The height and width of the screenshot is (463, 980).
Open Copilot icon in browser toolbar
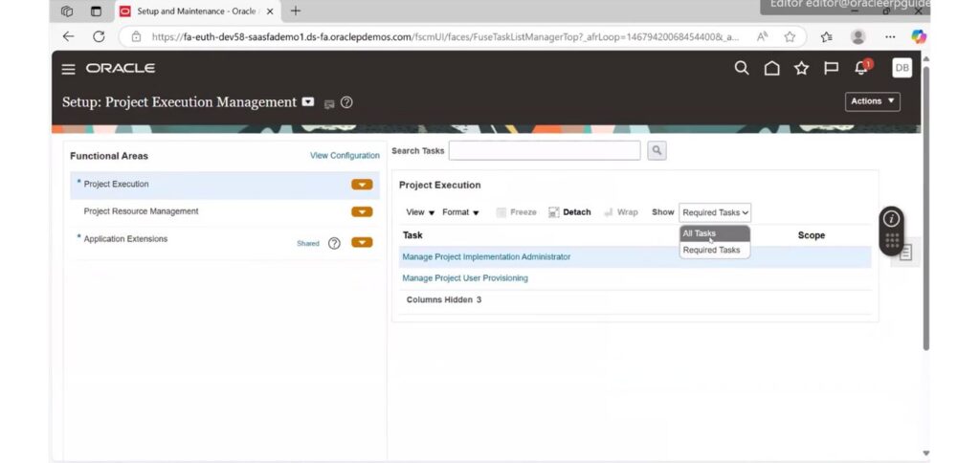pos(918,37)
